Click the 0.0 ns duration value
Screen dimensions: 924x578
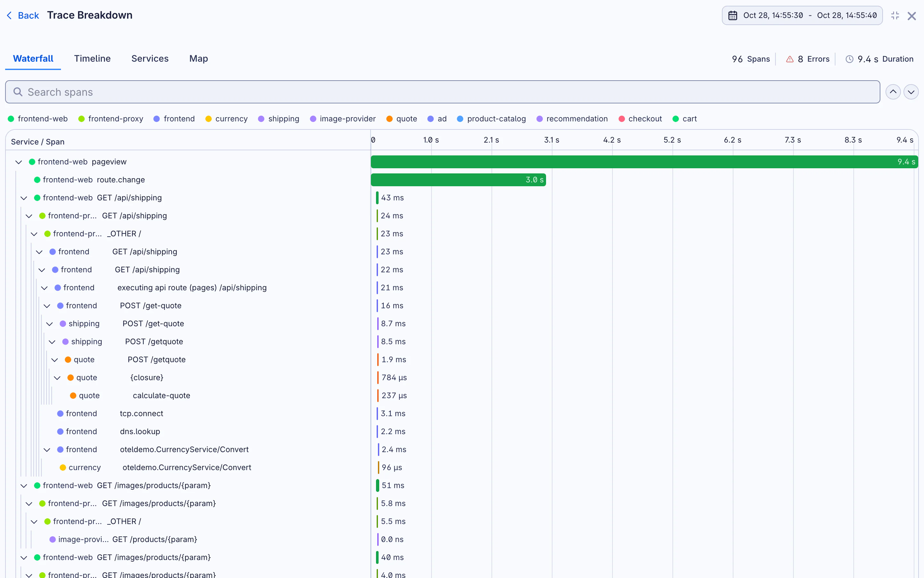pos(392,539)
